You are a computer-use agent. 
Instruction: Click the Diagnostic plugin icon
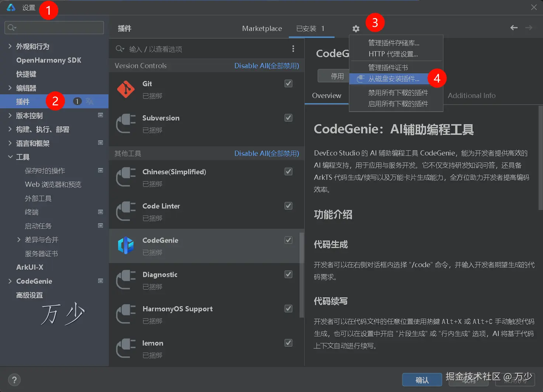pos(126,280)
